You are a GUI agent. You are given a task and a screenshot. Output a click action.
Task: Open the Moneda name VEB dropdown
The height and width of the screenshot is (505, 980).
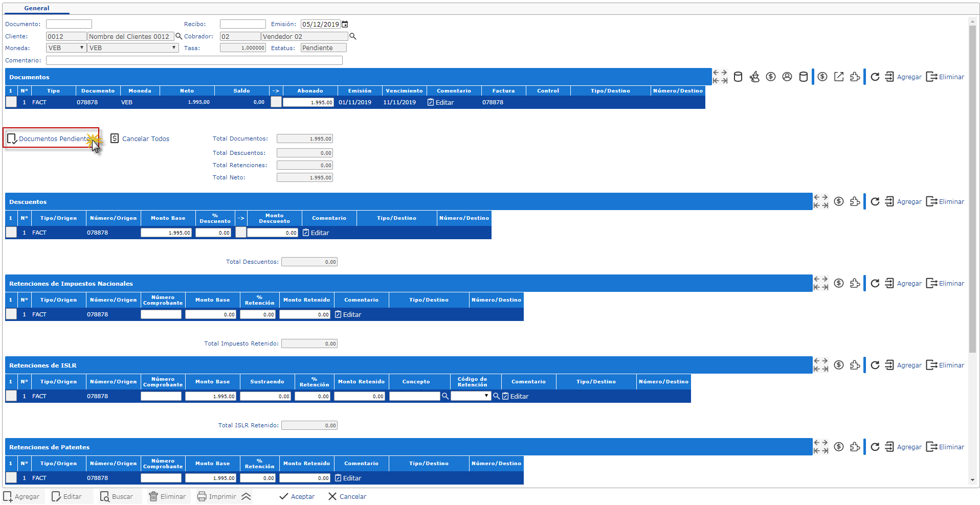point(133,48)
